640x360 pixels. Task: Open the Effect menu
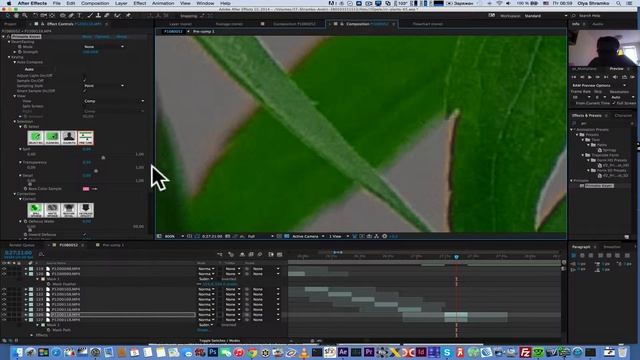[x=140, y=3]
